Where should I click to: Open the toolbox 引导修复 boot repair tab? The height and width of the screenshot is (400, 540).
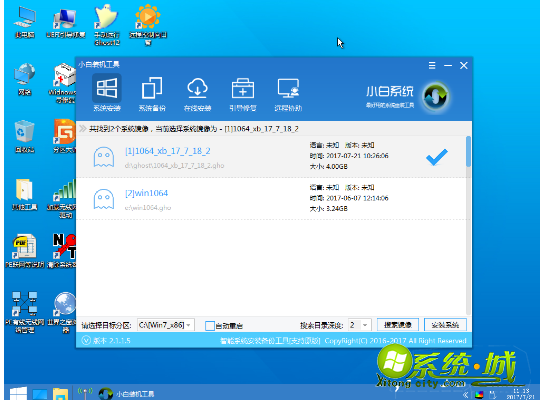click(x=243, y=94)
